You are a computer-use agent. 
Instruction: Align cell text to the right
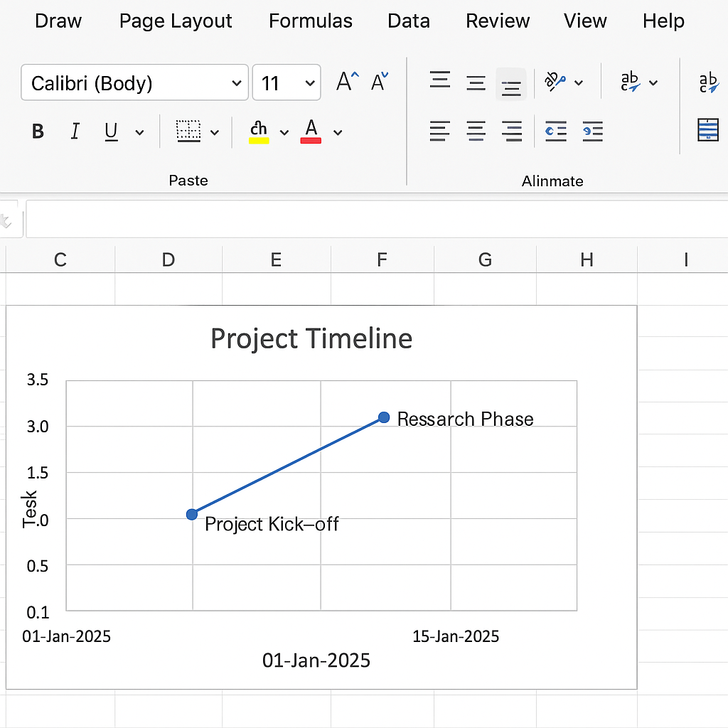tap(511, 131)
